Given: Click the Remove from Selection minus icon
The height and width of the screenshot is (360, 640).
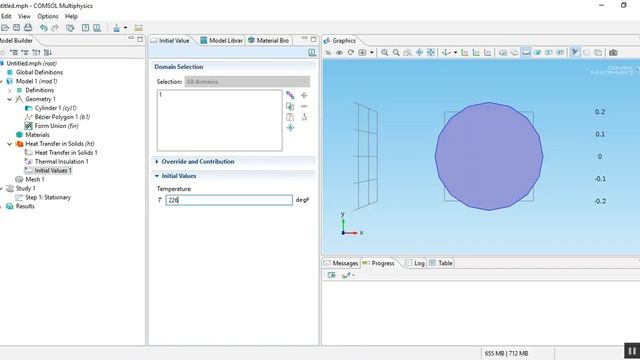Looking at the screenshot, I should click(x=304, y=106).
